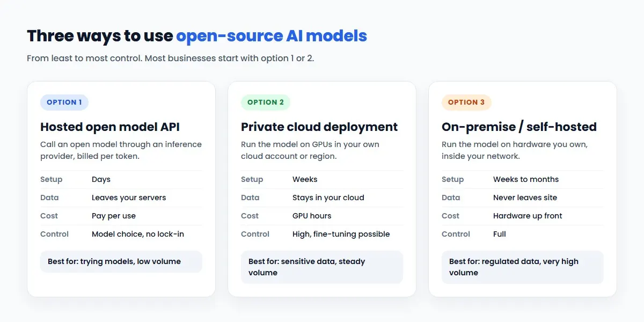Click the 'Setup' label in the Option 1 card
644x322 pixels.
pos(52,179)
